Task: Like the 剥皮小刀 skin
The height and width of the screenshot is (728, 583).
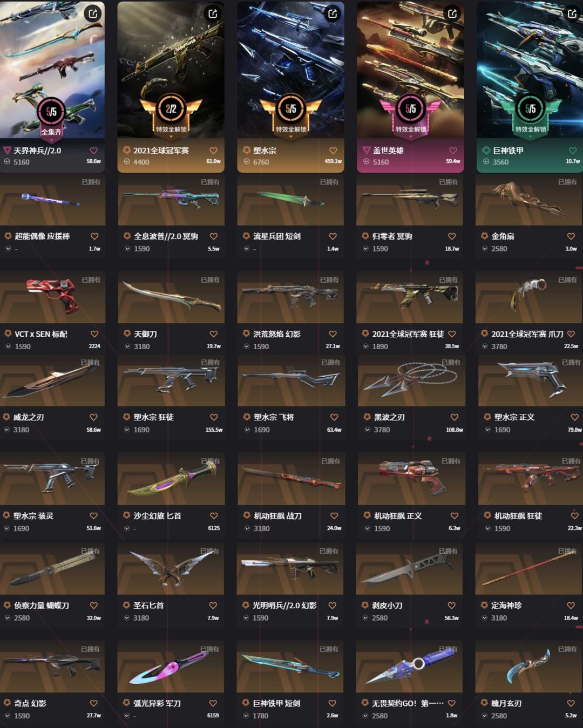Action: (x=452, y=605)
